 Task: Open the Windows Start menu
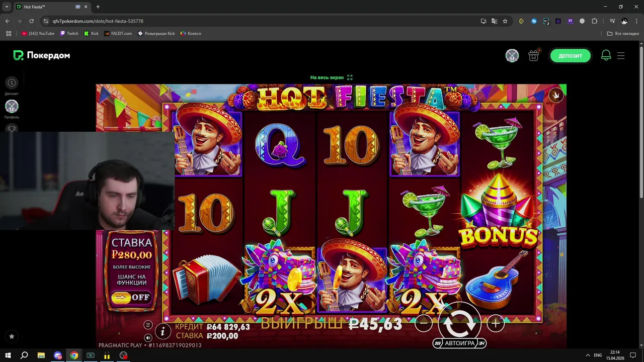pyautogui.click(x=9, y=355)
